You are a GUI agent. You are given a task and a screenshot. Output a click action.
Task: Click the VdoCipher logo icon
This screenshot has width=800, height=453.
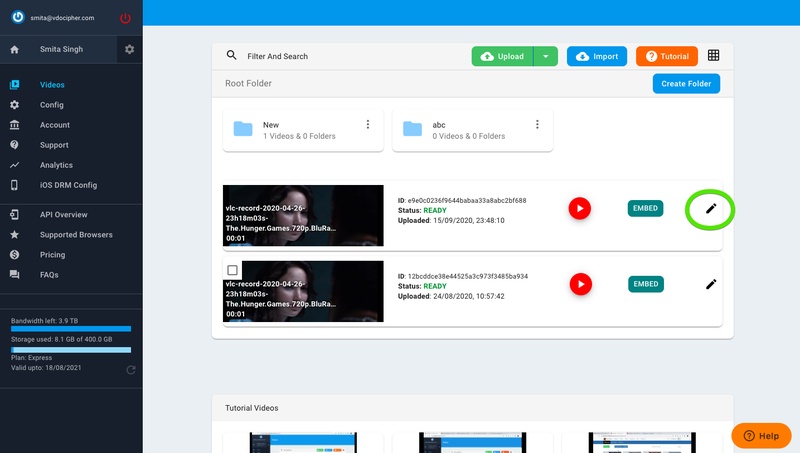click(18, 17)
